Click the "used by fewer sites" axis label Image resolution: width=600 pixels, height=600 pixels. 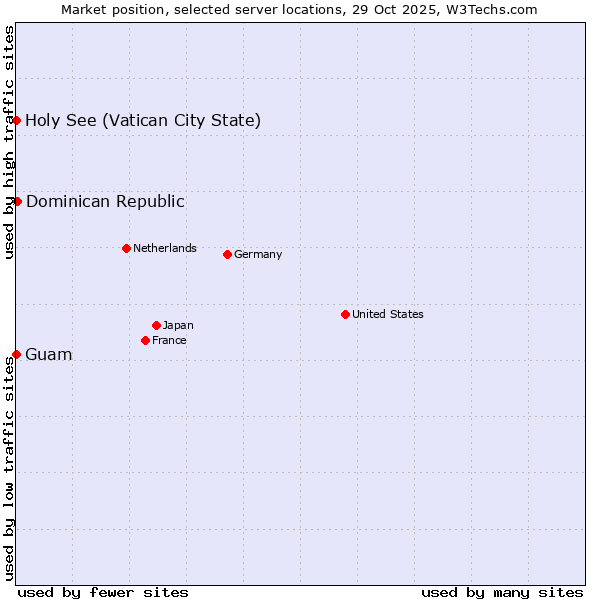point(103,592)
